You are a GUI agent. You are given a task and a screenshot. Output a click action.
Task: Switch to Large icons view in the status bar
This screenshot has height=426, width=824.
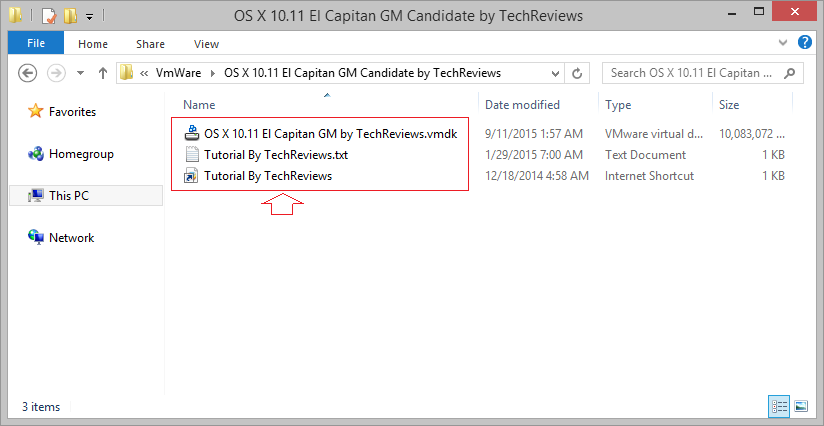coord(800,406)
